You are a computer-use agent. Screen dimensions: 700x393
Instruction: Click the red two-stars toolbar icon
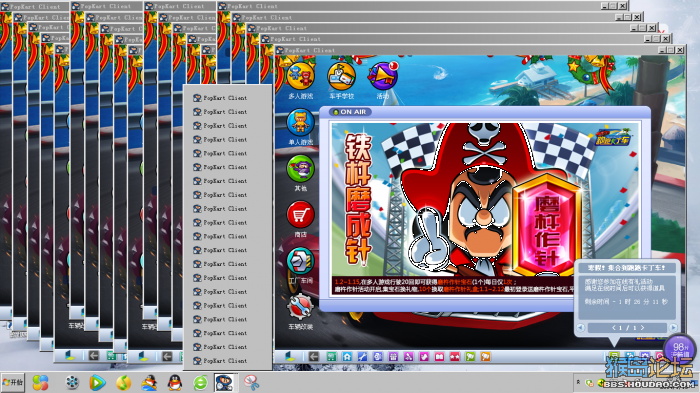click(x=455, y=356)
